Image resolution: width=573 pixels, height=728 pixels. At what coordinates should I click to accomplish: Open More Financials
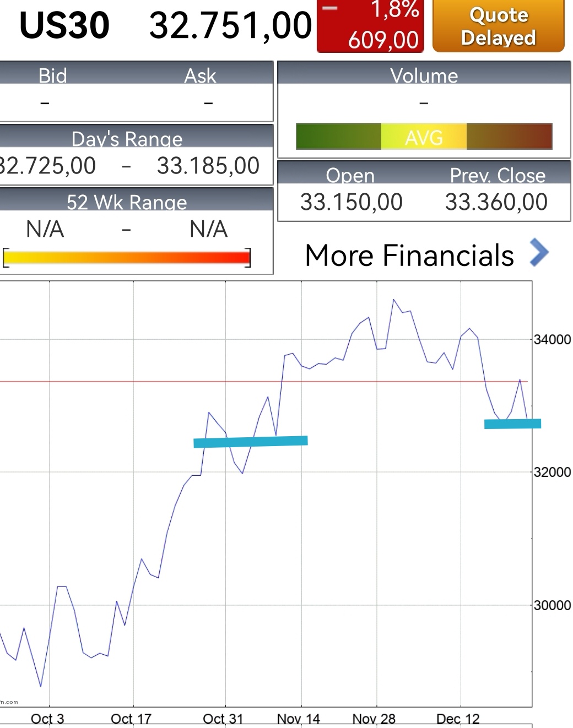tap(410, 255)
